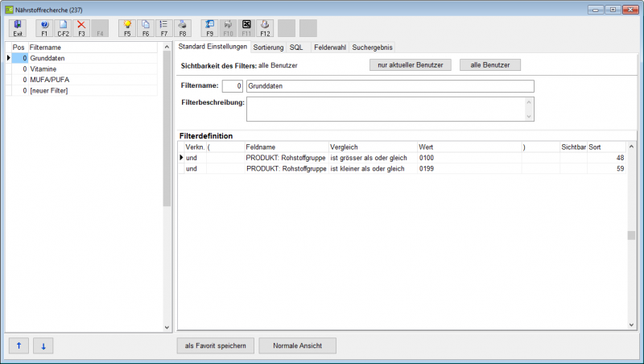Click the Filtername position number field
644x364 pixels.
(233, 86)
